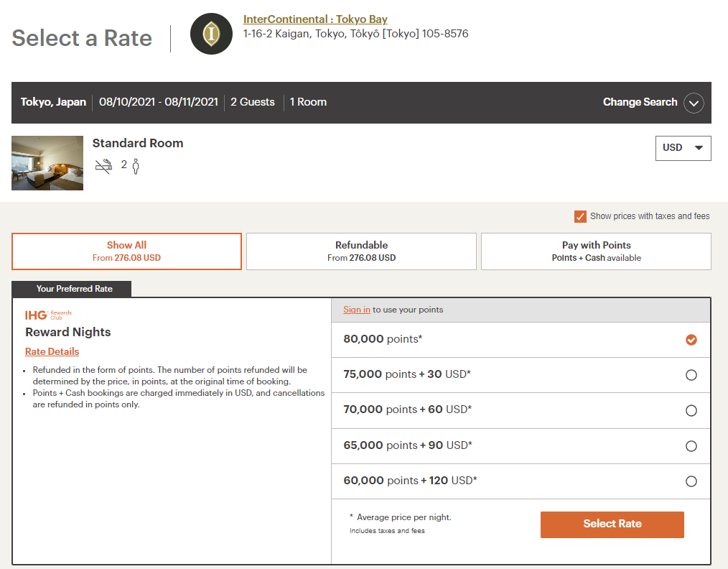Viewport: 728px width, 569px height.
Task: Click the InterContinental hotel crest logo
Action: pos(211,33)
